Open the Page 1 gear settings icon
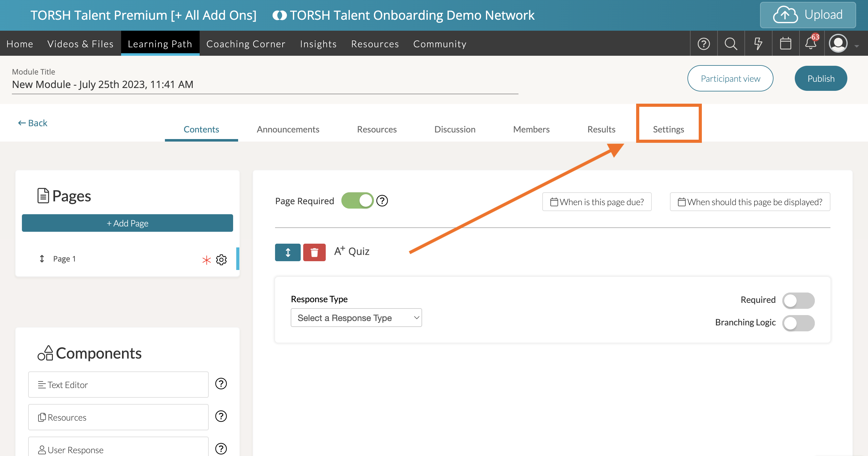Screen dimensions: 868x456 pos(221,260)
